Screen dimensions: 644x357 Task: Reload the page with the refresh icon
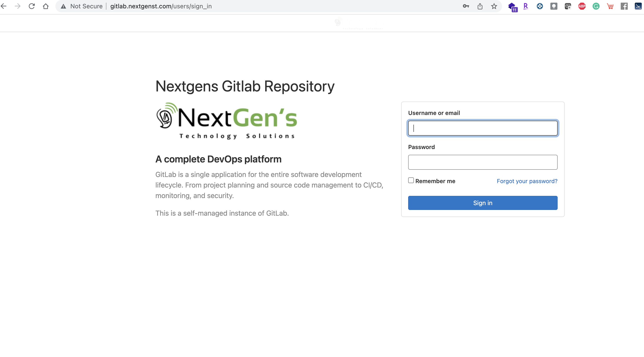pyautogui.click(x=31, y=6)
